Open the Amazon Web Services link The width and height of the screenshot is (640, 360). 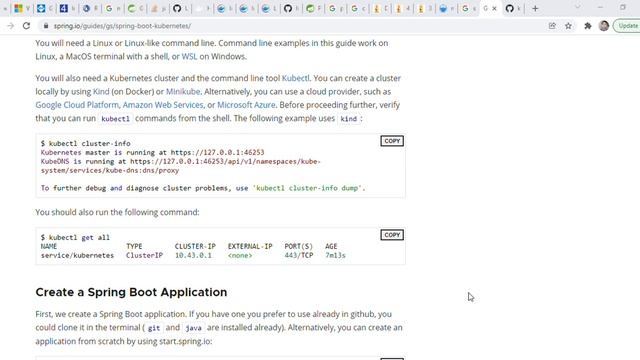coord(163,105)
